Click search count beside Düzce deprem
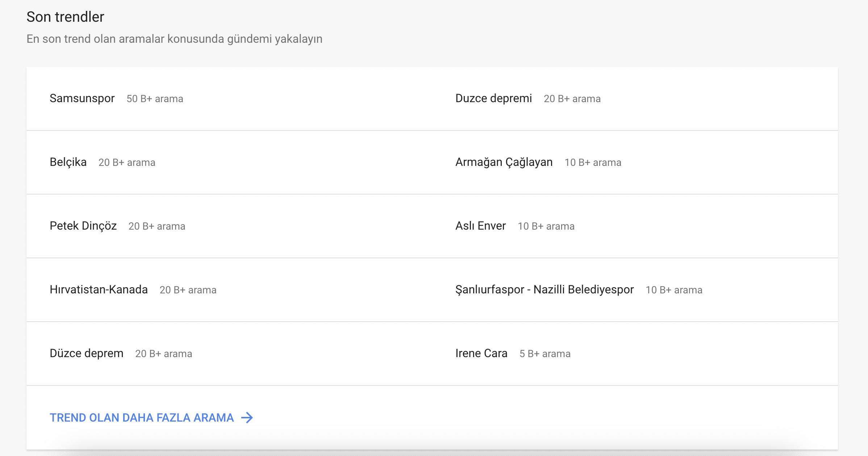868x456 pixels. pyautogui.click(x=164, y=354)
